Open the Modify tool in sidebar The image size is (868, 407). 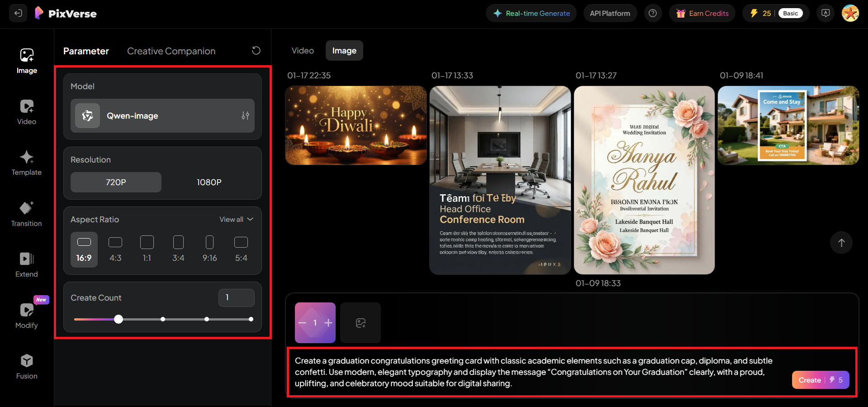click(27, 316)
